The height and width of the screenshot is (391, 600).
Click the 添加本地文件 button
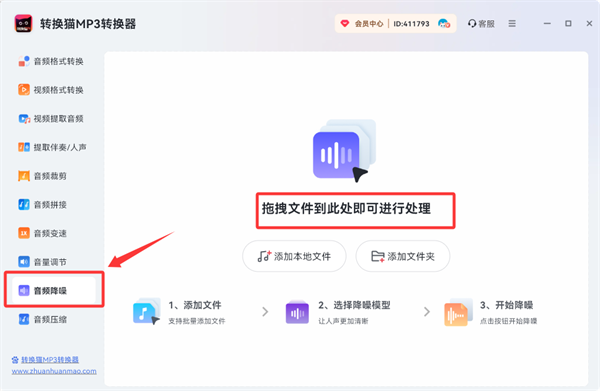click(x=294, y=256)
